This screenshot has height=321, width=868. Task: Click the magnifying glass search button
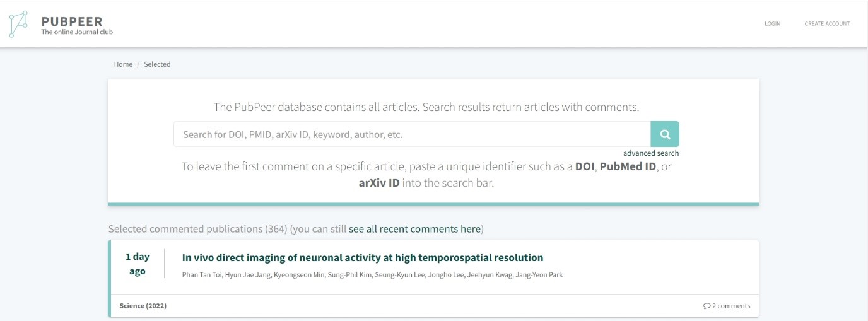tap(664, 134)
